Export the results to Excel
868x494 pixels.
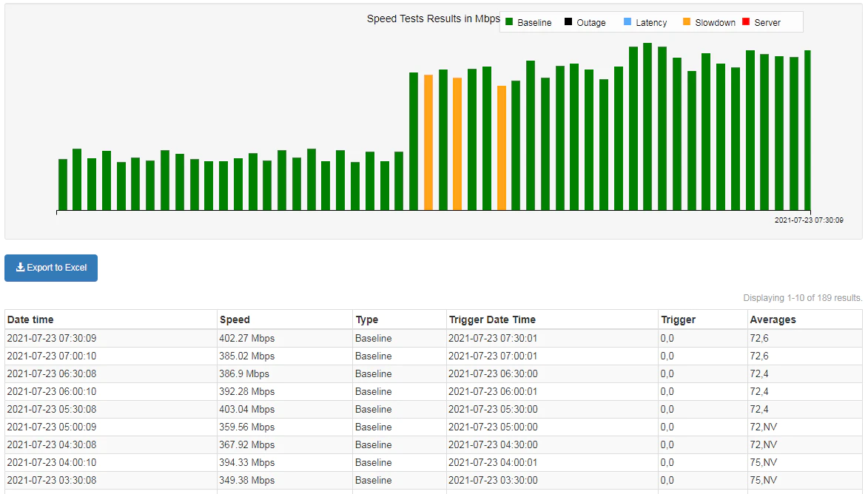point(51,268)
